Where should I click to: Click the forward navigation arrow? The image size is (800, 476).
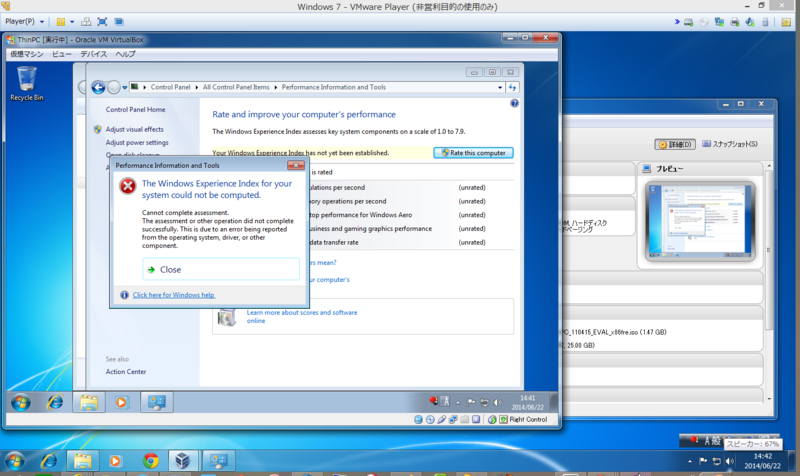coord(114,87)
